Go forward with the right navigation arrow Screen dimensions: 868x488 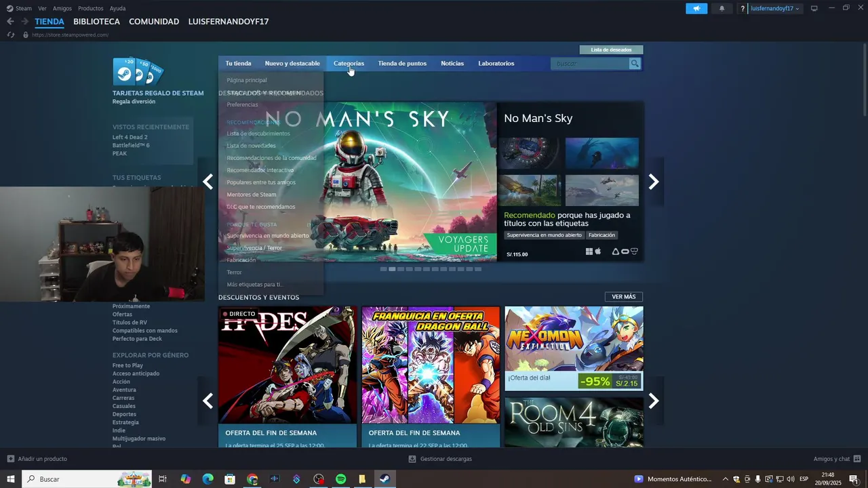24,22
